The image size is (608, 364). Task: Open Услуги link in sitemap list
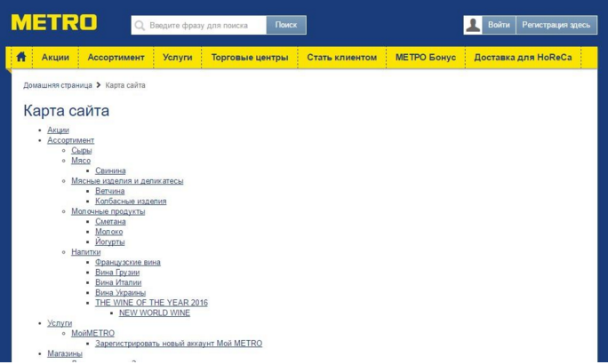[60, 323]
